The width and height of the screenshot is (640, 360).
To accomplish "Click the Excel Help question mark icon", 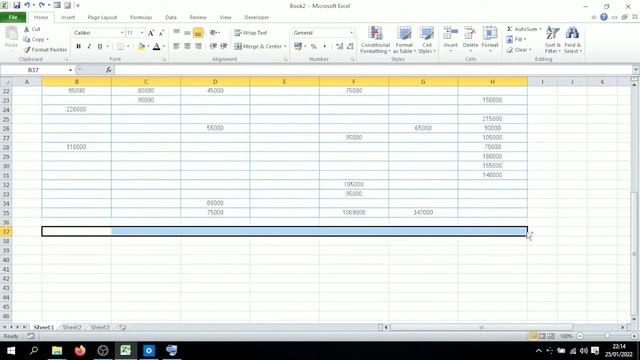I will (604, 17).
